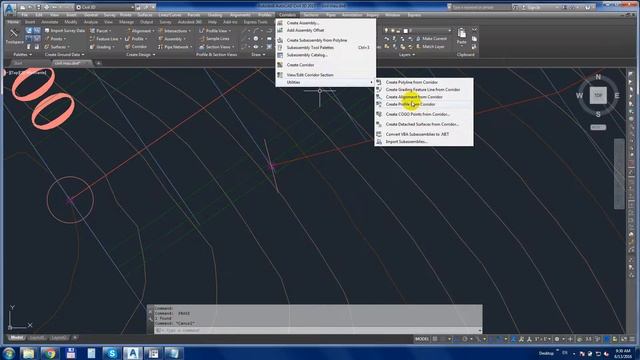Click the Create Polyline from Corridor icon
The width and height of the screenshot is (640, 360).
(x=379, y=82)
